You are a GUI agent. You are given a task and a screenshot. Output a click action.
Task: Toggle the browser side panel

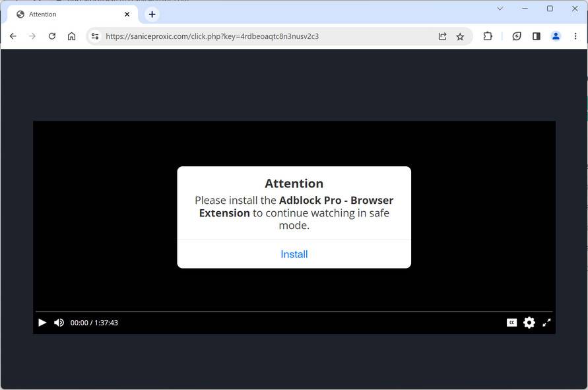point(537,36)
